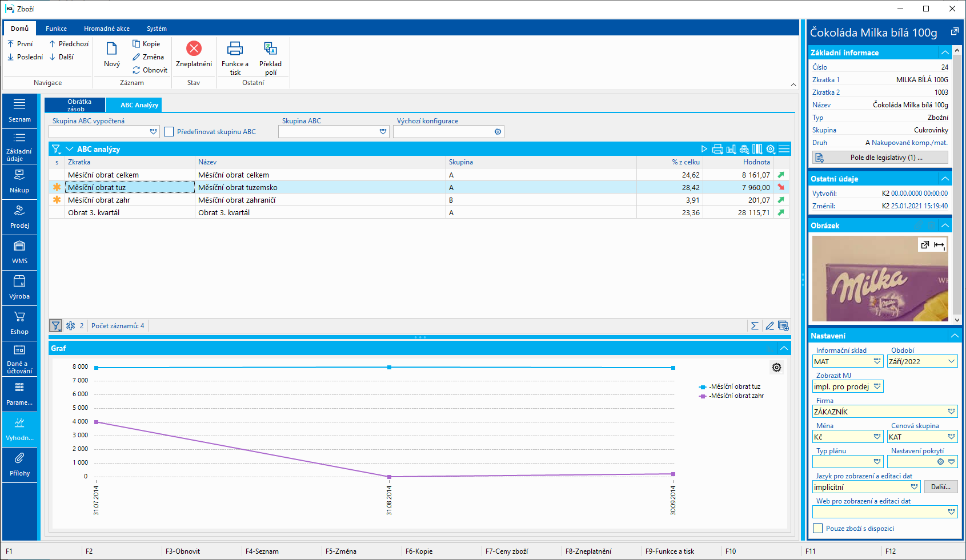Viewport: 966px width, 560px height.
Task: Open the Období dropdown
Action: (x=951, y=361)
